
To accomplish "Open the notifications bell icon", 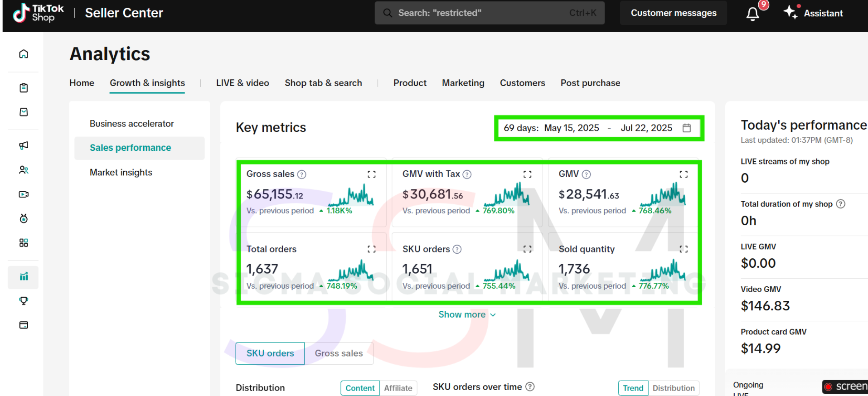I will click(x=752, y=14).
